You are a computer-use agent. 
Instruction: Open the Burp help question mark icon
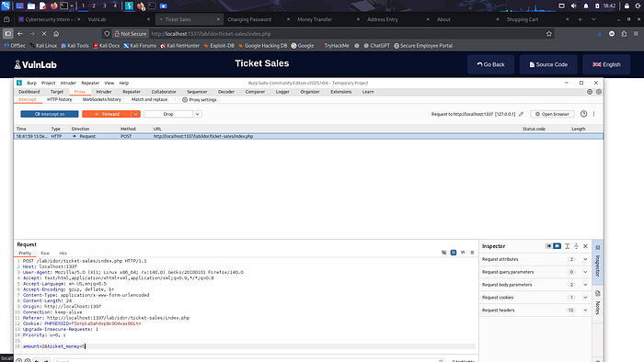583,114
